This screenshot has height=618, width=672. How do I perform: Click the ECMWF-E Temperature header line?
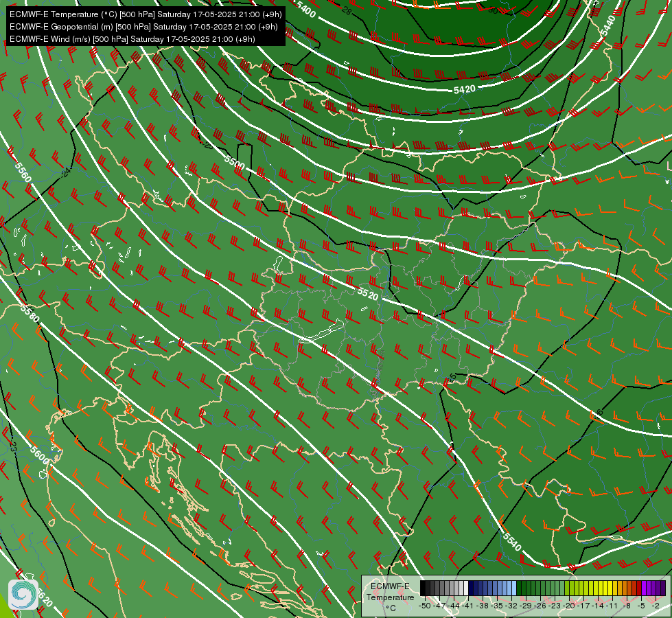point(146,14)
